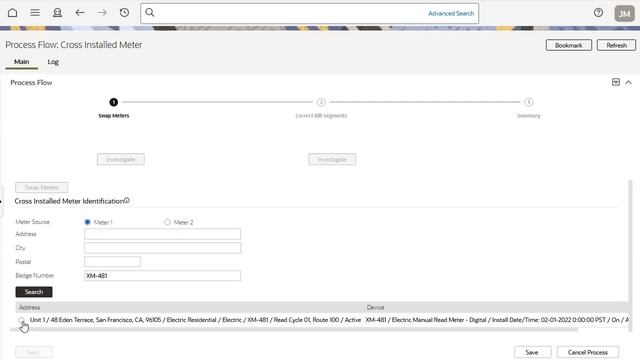Select Meter 1 radio button
The width and height of the screenshot is (640, 360).
point(87,222)
